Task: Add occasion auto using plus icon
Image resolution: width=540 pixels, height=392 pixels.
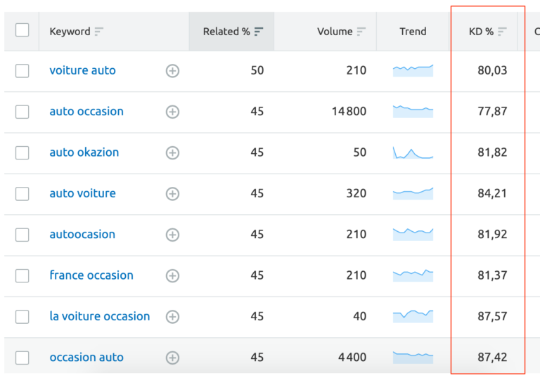Action: click(172, 358)
